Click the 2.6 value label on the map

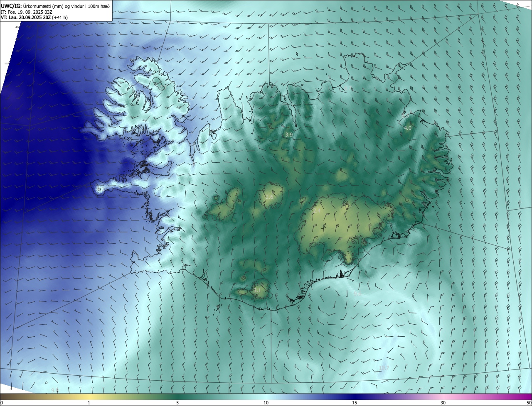(x=269, y=197)
